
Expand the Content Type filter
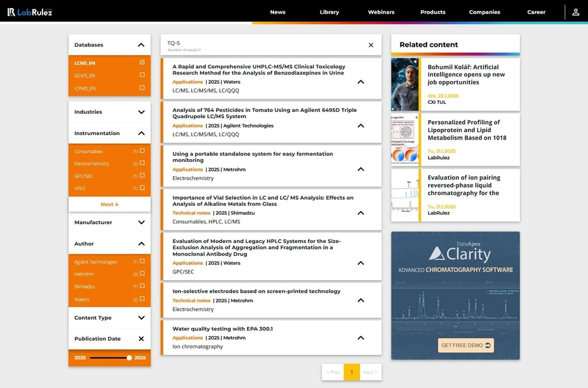click(141, 318)
